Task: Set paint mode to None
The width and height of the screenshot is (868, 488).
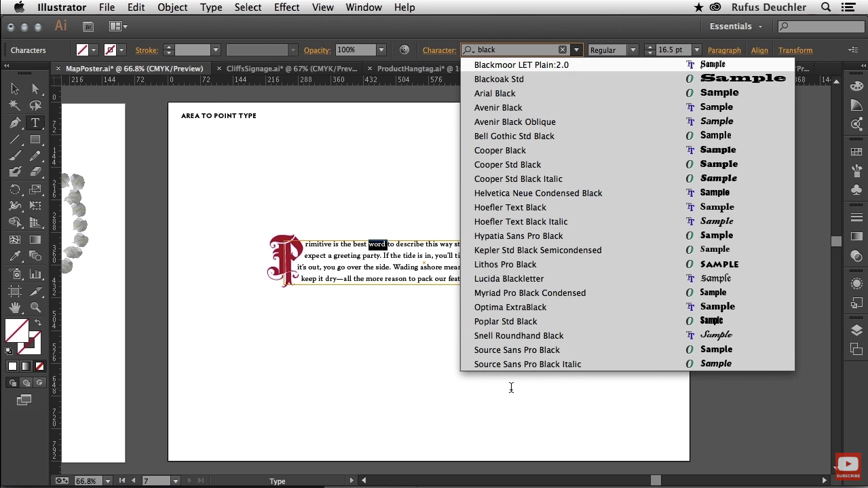Action: [39, 367]
